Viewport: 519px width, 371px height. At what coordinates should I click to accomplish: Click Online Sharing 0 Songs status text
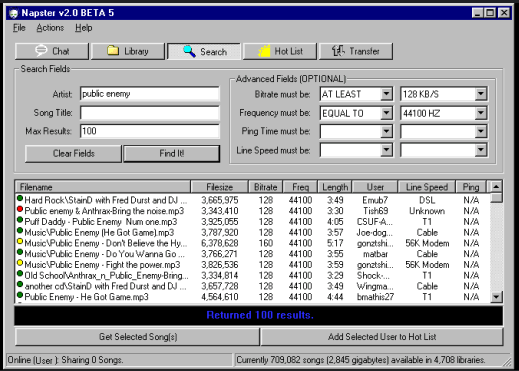[66, 360]
